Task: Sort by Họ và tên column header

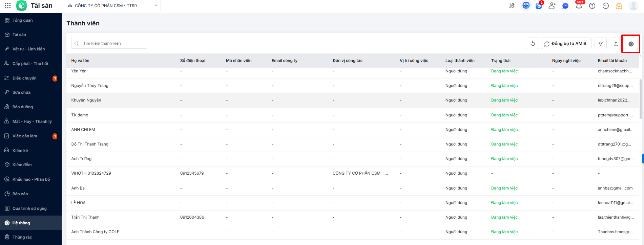Action: [80, 61]
